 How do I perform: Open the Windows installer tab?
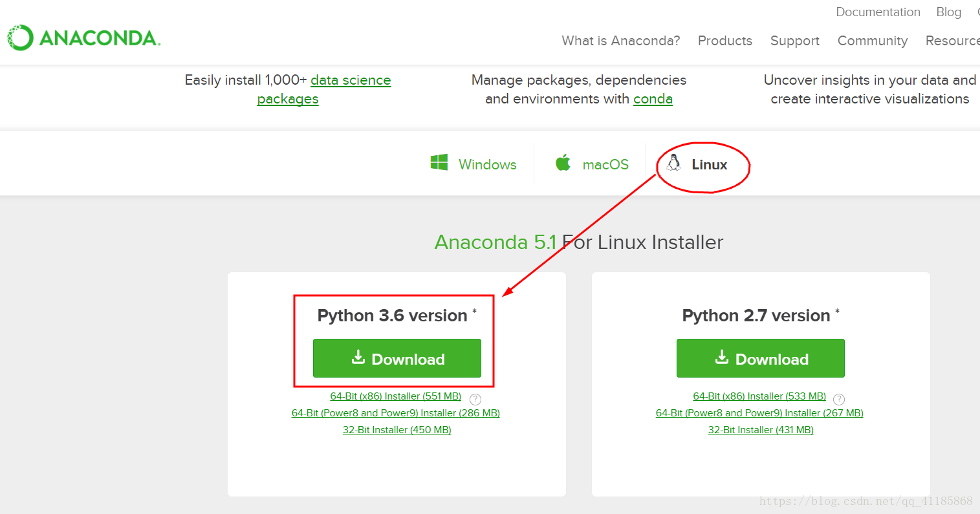[474, 164]
